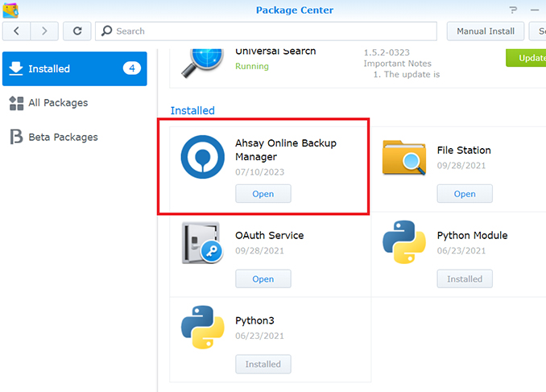
Task: Open the help question mark
Action: [513, 10]
